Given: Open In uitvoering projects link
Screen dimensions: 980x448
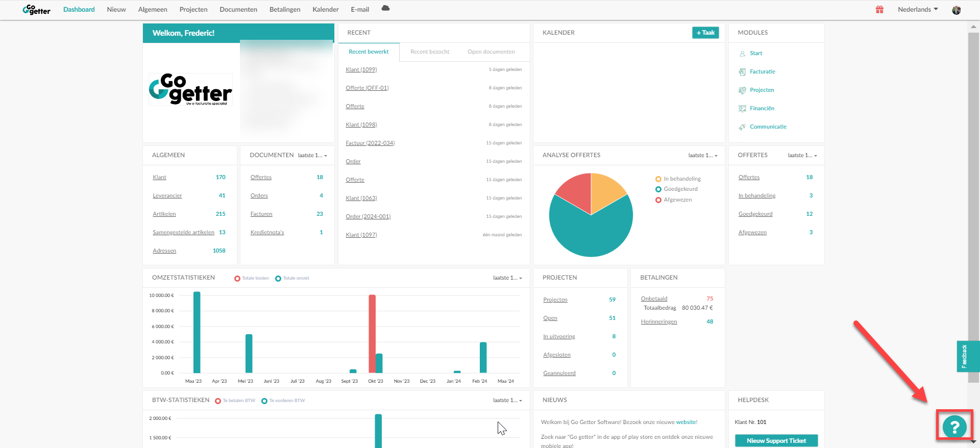Looking at the screenshot, I should (x=559, y=336).
